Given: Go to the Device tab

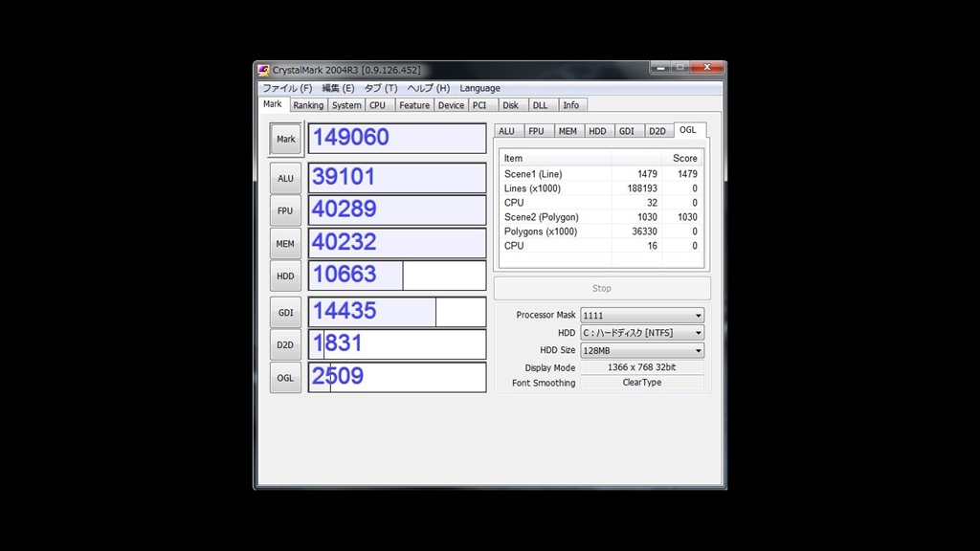Looking at the screenshot, I should coord(451,105).
